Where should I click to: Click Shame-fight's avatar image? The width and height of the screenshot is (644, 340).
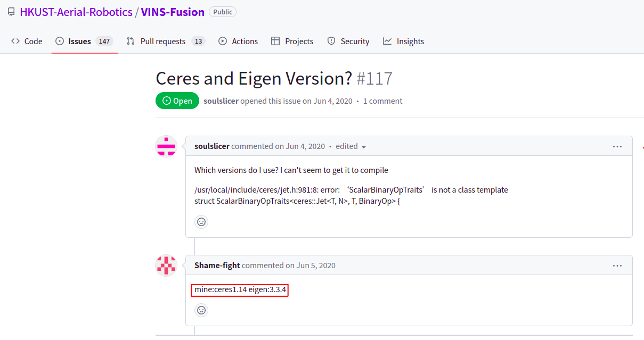[x=166, y=265]
